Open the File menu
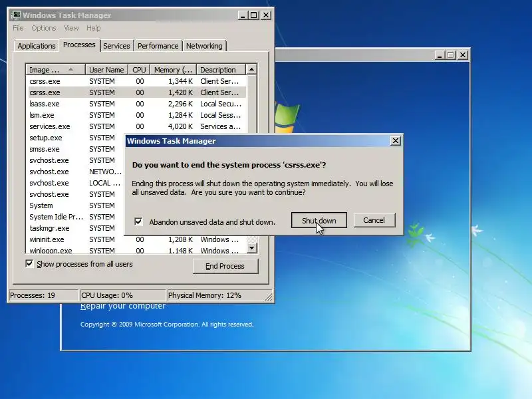This screenshot has height=399, width=532. click(x=18, y=28)
